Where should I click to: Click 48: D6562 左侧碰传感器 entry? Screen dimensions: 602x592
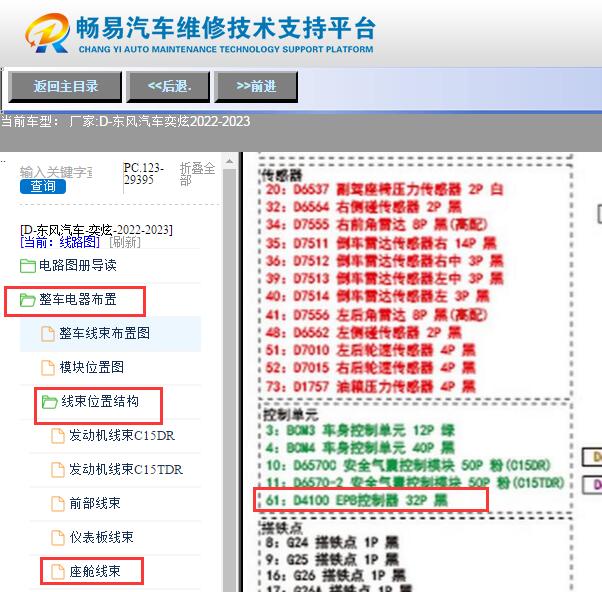tap(363, 332)
